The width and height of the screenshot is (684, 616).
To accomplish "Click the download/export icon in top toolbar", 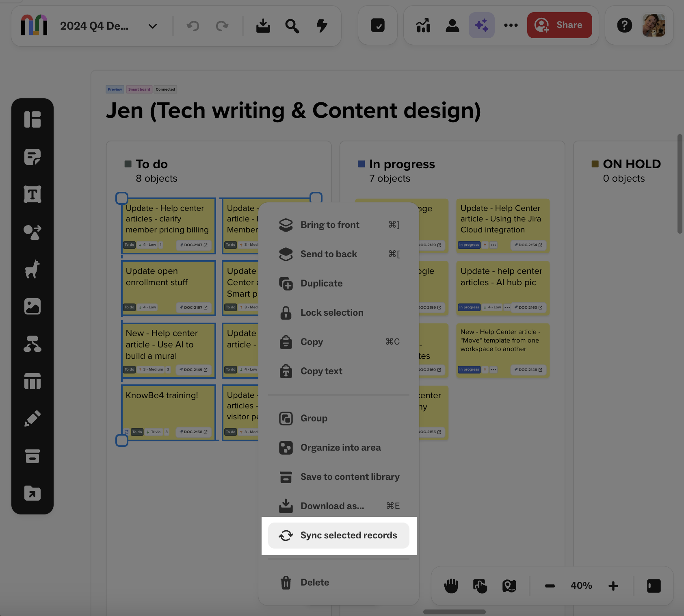I will [x=263, y=26].
